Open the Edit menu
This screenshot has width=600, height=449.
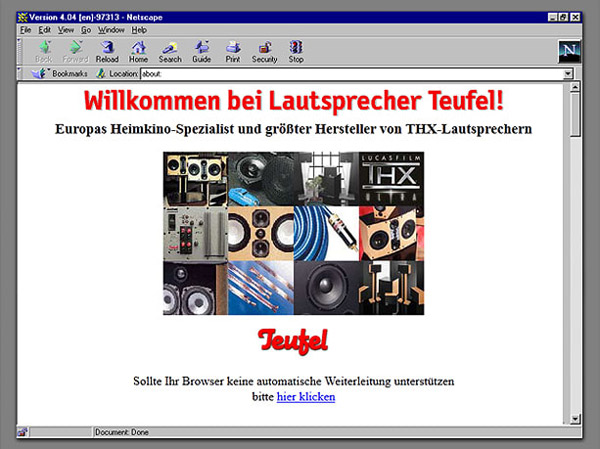[x=46, y=30]
